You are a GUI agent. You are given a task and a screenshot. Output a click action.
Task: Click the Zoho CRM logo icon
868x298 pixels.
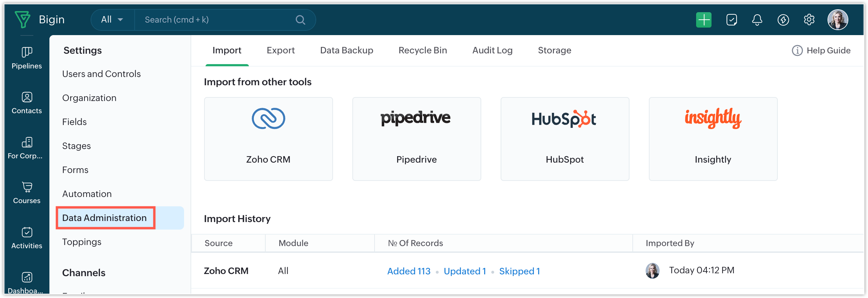click(268, 118)
